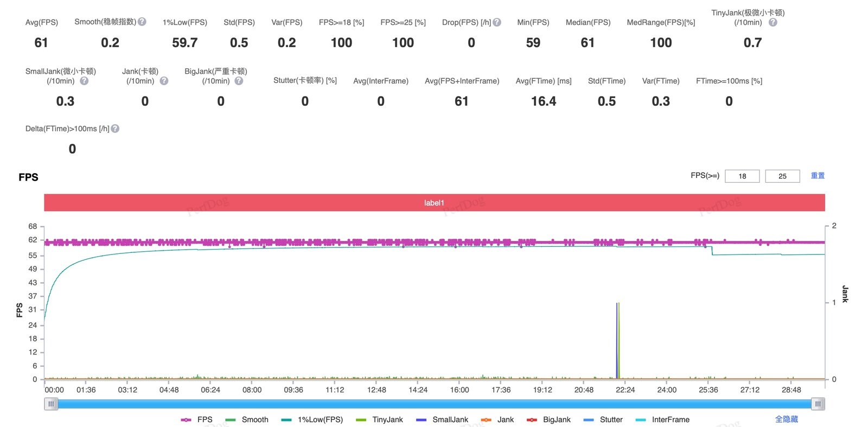Click 重置 reset link
This screenshot has width=868, height=427.
818,176
